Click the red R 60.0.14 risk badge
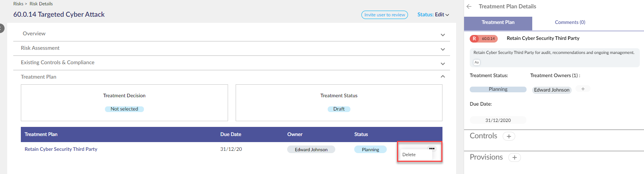 click(484, 38)
